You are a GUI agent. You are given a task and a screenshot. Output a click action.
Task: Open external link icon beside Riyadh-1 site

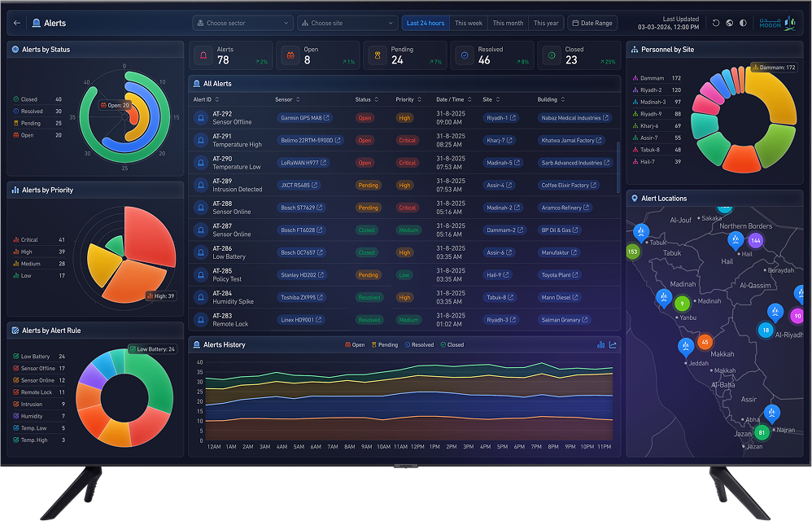click(x=513, y=118)
